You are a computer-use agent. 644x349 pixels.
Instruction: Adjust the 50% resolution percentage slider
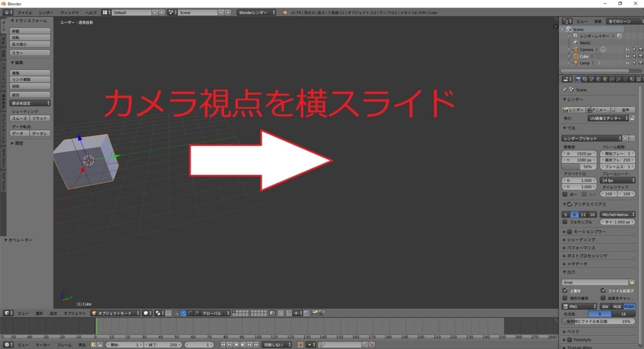click(x=579, y=167)
